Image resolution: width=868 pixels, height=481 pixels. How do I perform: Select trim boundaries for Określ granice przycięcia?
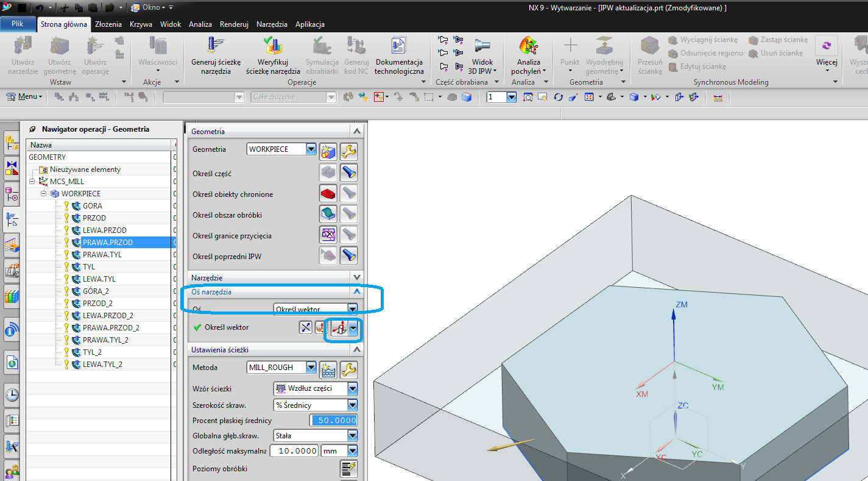pyautogui.click(x=328, y=235)
